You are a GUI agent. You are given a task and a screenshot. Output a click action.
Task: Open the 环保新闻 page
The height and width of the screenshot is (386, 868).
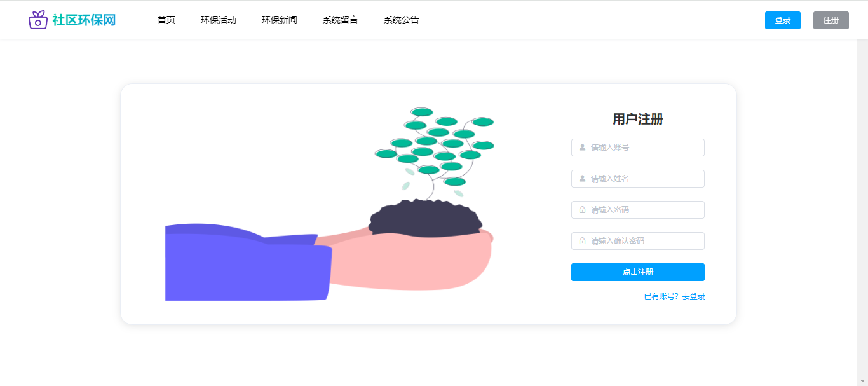pos(280,20)
